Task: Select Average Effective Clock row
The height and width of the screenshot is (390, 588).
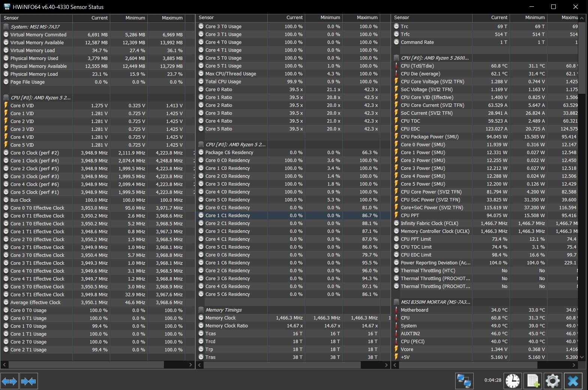Action: coord(97,302)
